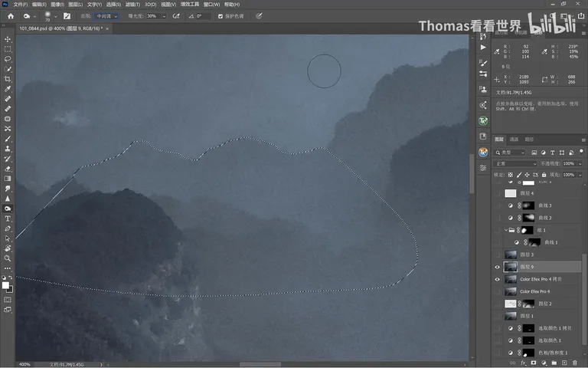Image resolution: width=588 pixels, height=368 pixels.
Task: Open the 滤镜(T) menu
Action: coord(132,5)
